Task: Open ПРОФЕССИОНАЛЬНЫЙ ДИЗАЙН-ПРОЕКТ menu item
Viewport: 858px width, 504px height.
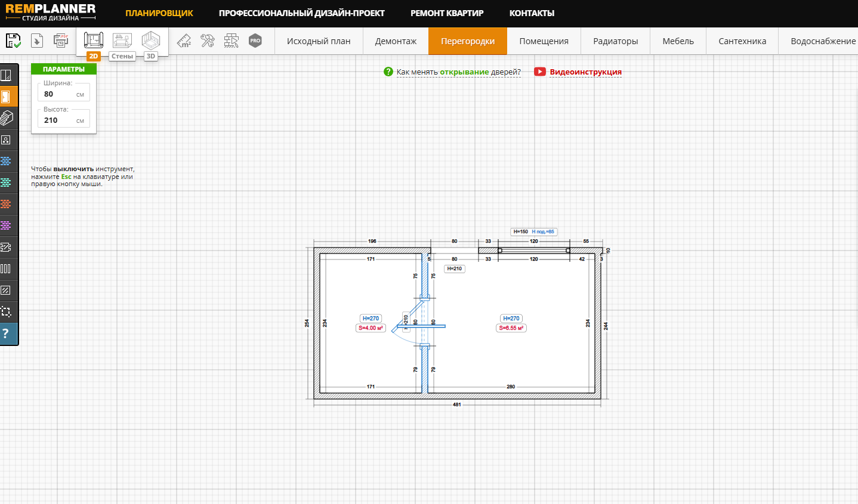Action: click(302, 13)
